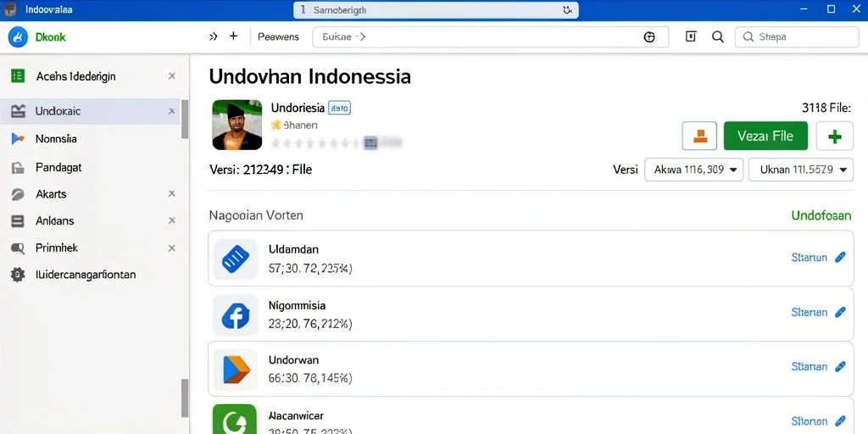
Task: Click the Uldamdan app title text
Action: pos(293,250)
